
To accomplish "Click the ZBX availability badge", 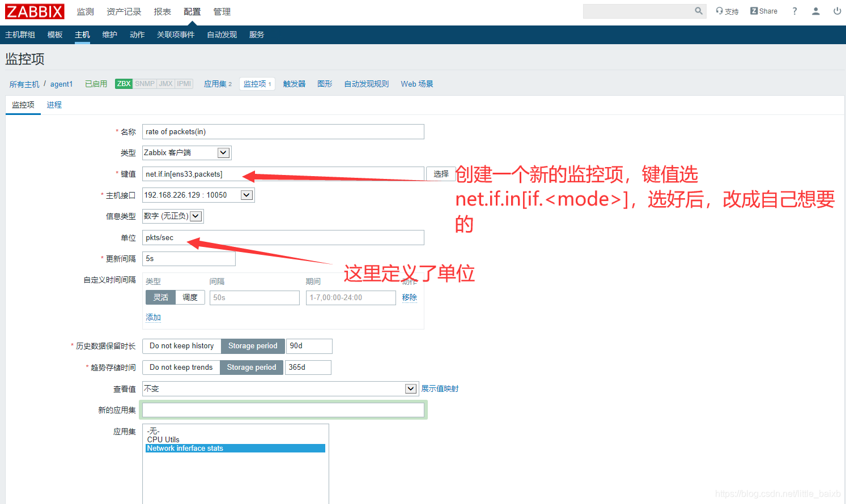I will pos(124,84).
